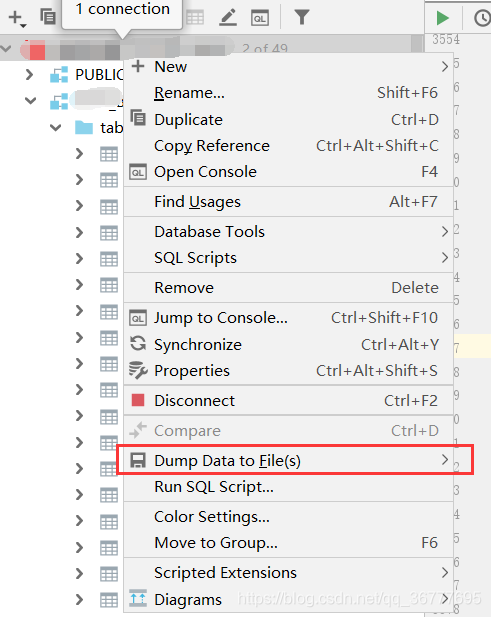Click the clock history icon
Image resolution: width=491 pixels, height=617 pixels.
(482, 18)
